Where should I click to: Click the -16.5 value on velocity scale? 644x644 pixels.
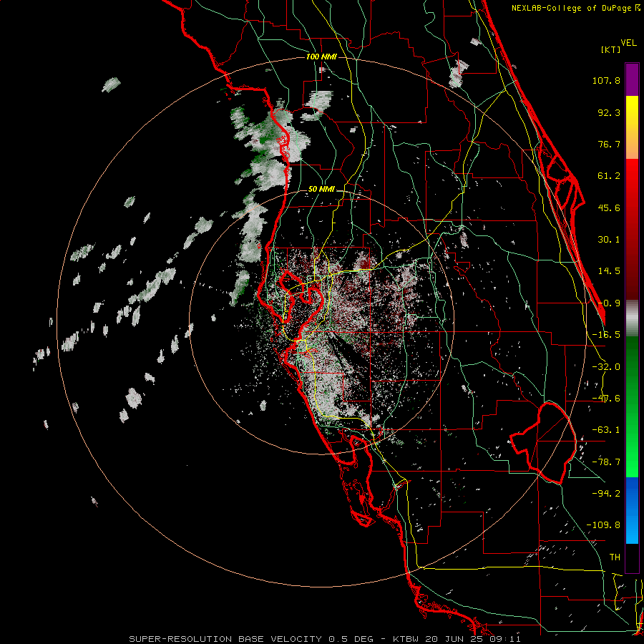[606, 335]
